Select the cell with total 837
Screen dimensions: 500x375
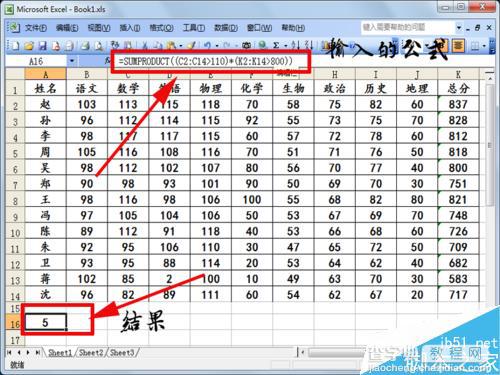point(458,104)
